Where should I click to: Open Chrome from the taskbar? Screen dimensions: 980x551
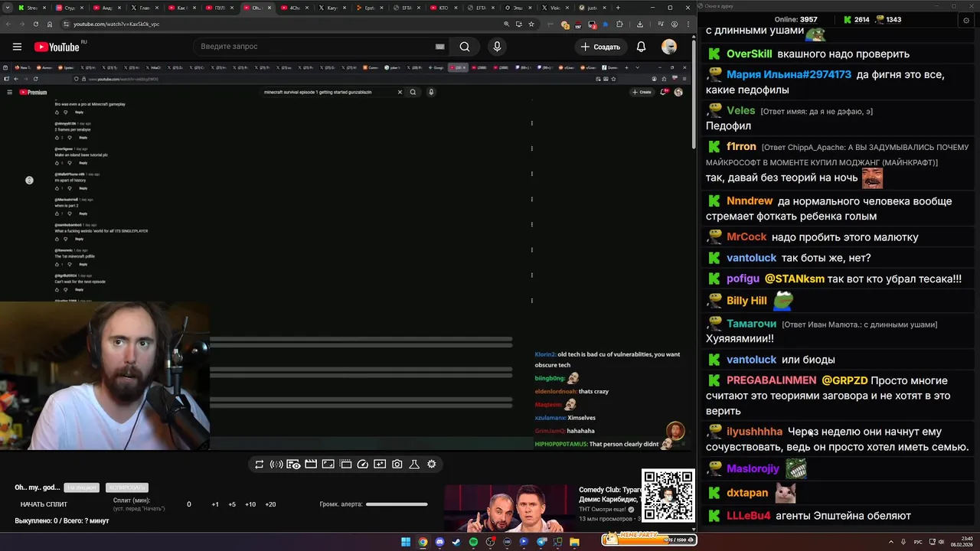(423, 542)
